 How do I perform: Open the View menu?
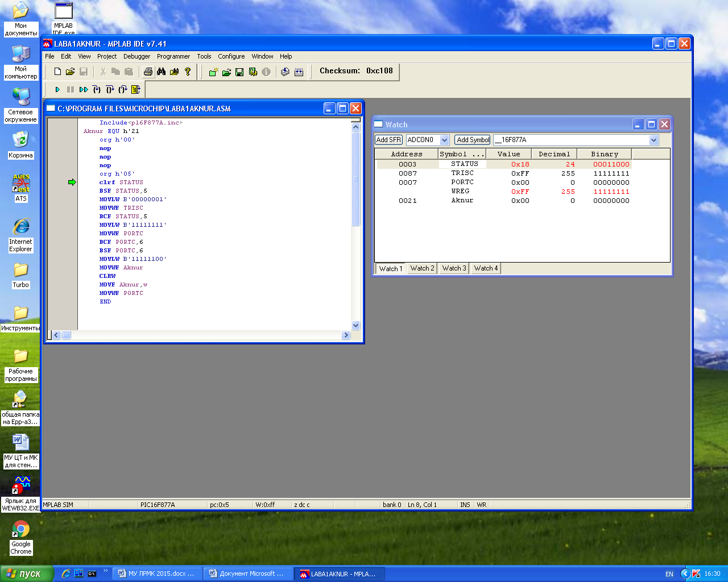pyautogui.click(x=84, y=56)
